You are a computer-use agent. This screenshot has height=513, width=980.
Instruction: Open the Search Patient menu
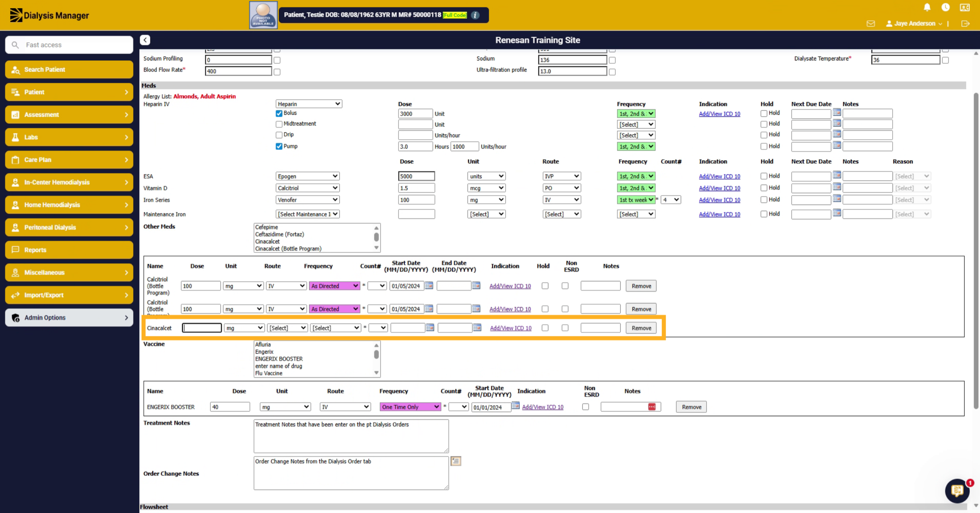[x=69, y=69]
